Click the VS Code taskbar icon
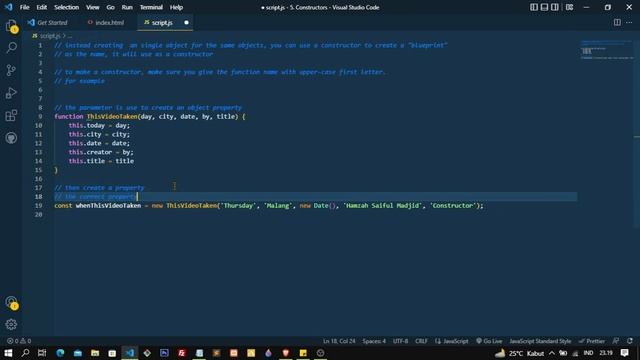The height and width of the screenshot is (360, 640). tap(130, 353)
